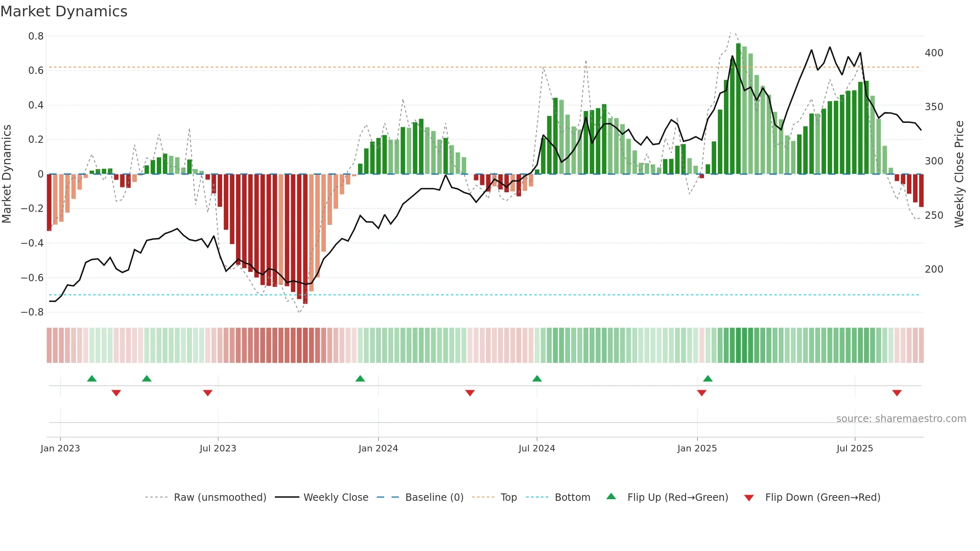Viewport: 980px width, 551px height.
Task: Click the Jul 2024 x-axis label
Action: click(537, 448)
